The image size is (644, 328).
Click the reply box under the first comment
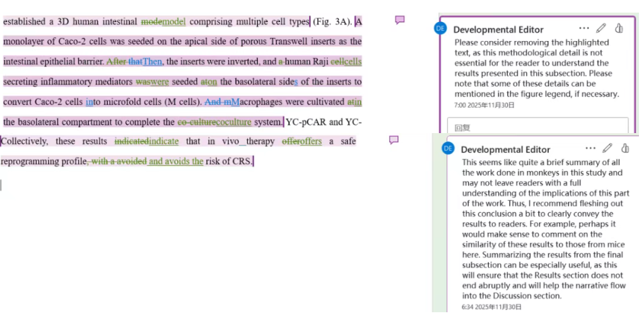tap(537, 126)
